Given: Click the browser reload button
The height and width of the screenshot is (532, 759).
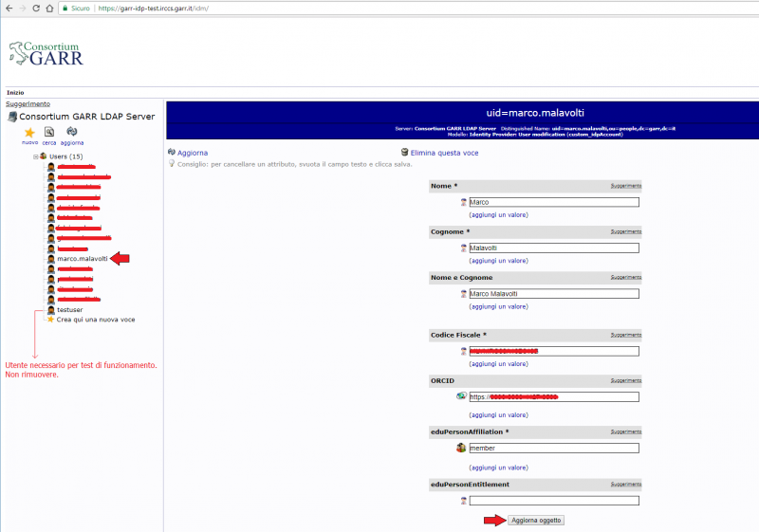Looking at the screenshot, I should coord(36,8).
